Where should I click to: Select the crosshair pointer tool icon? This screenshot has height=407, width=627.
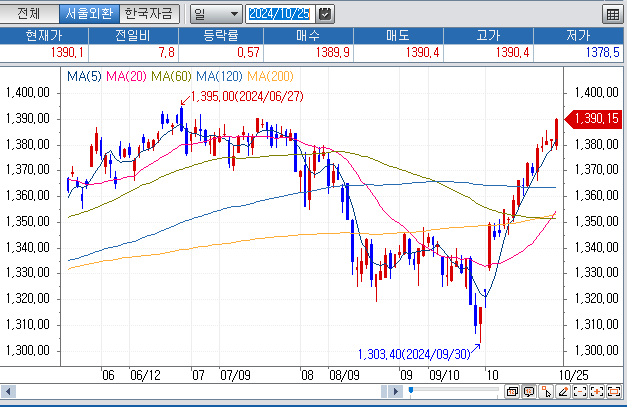546,392
